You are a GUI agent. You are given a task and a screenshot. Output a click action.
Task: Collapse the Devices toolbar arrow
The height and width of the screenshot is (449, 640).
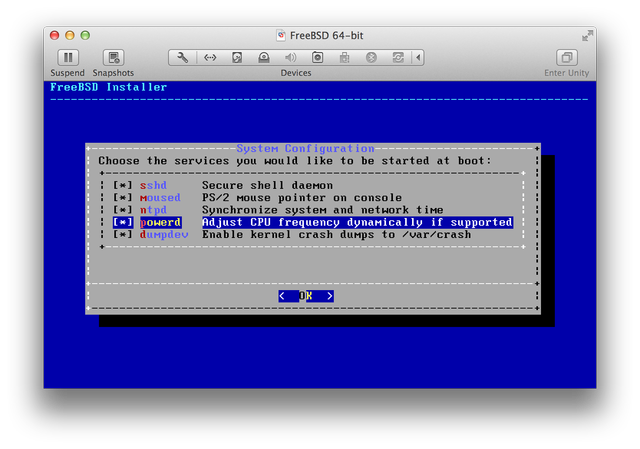pyautogui.click(x=418, y=58)
